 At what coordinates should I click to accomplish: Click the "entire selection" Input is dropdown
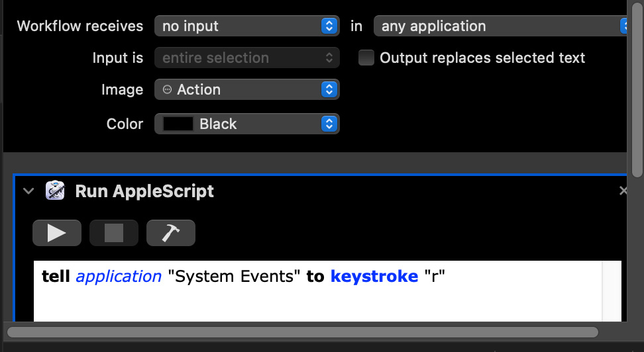pos(246,58)
